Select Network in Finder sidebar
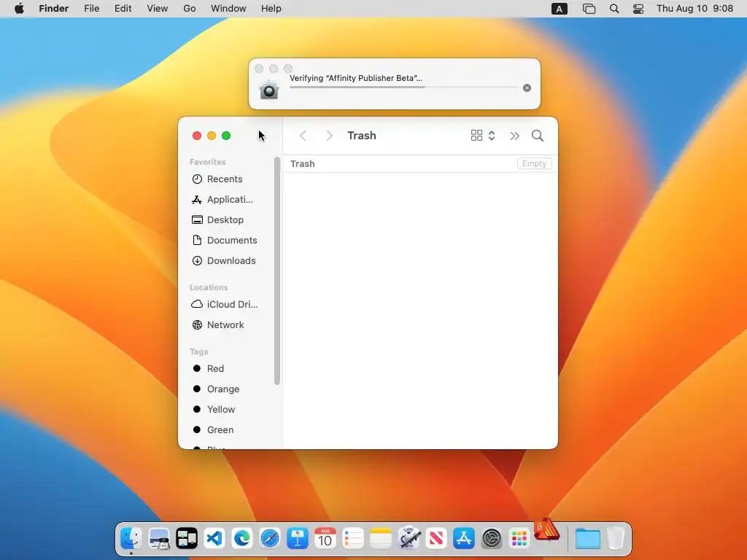 click(x=225, y=324)
